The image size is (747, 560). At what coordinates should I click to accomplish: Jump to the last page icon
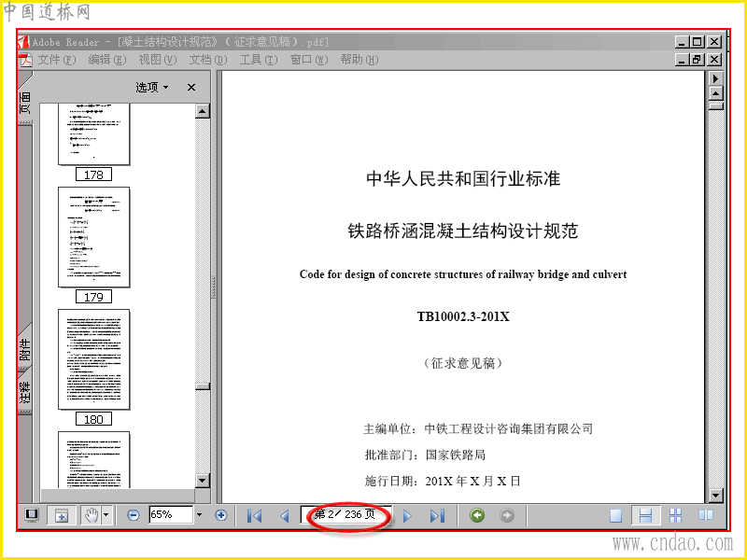coord(437,515)
